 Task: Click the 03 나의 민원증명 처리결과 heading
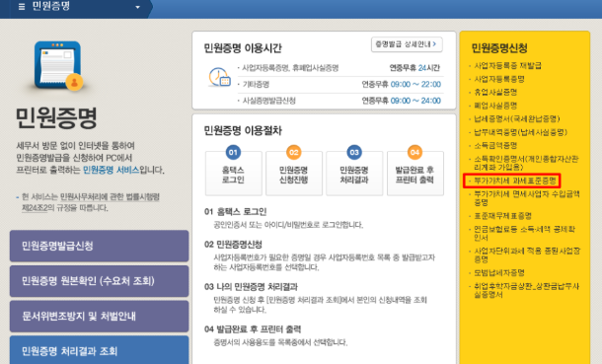pyautogui.click(x=251, y=287)
